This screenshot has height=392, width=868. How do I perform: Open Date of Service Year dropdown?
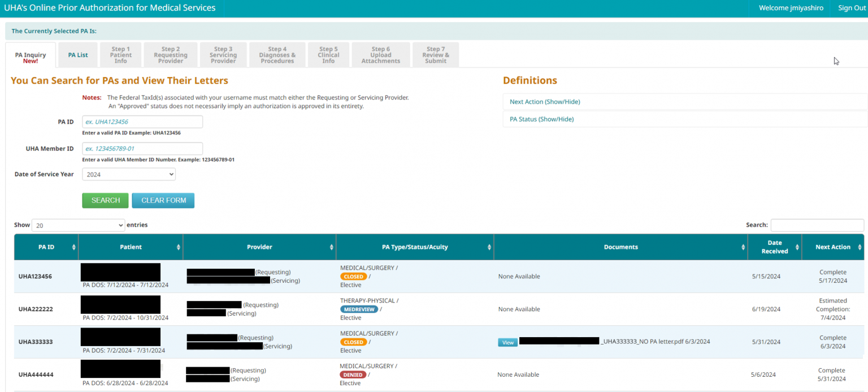pos(129,174)
